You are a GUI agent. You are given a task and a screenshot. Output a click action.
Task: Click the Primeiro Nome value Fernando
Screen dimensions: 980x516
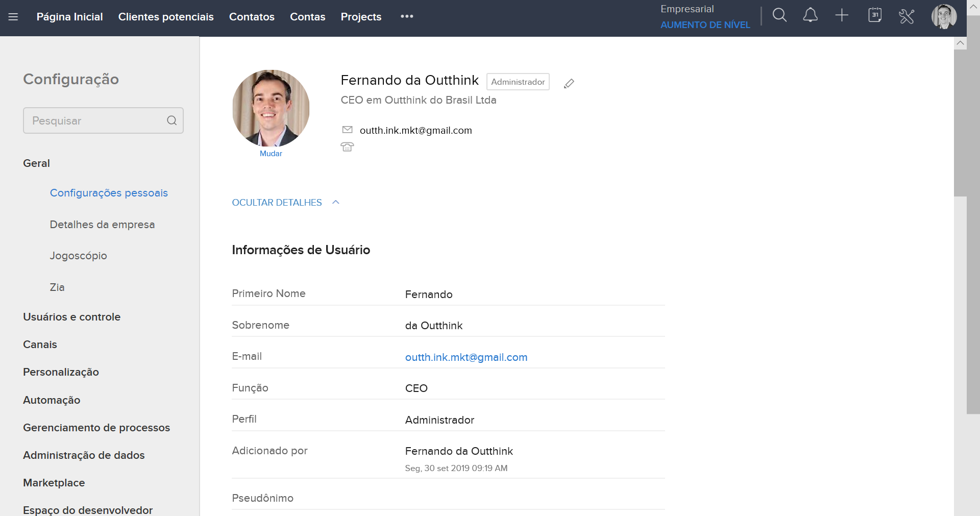click(429, 294)
